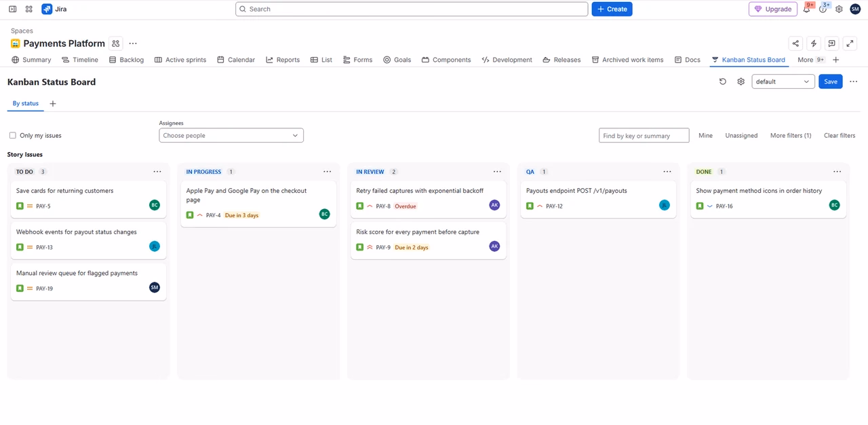Click the SM avatar on PAY-19 card
The image size is (868, 425).
click(155, 287)
